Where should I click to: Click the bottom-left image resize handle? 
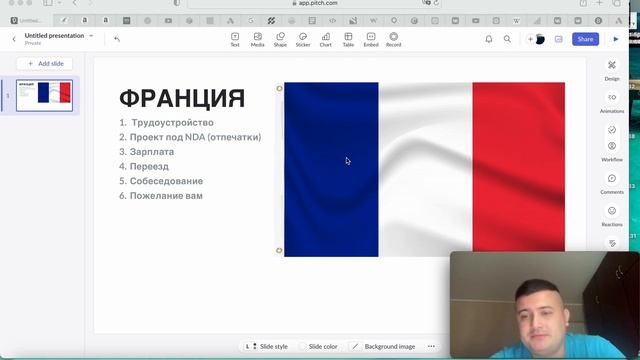[x=279, y=251]
